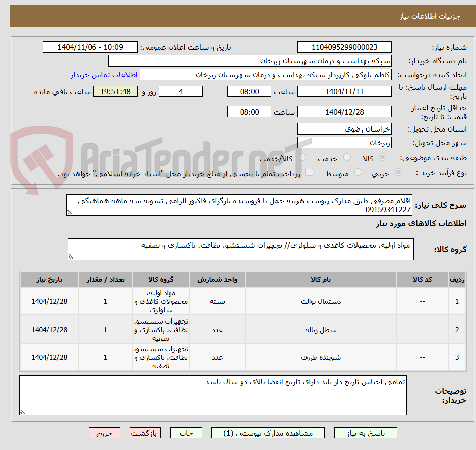Click the کد کالا column header
The image size is (476, 450).
422,280
